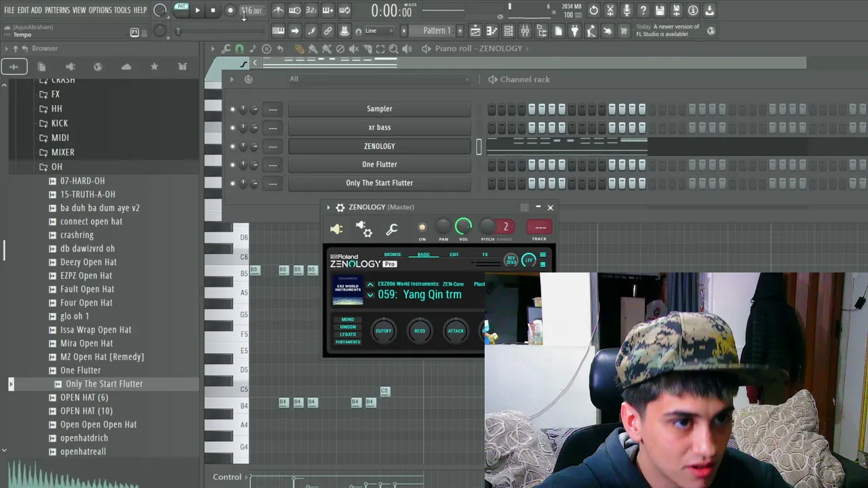Toggle the piano roll magnet snap

coord(239,49)
